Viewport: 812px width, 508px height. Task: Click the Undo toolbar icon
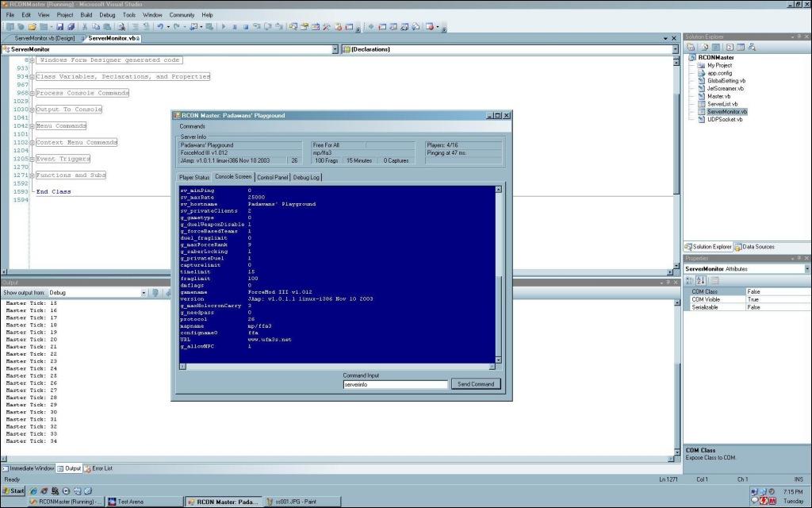click(160, 26)
